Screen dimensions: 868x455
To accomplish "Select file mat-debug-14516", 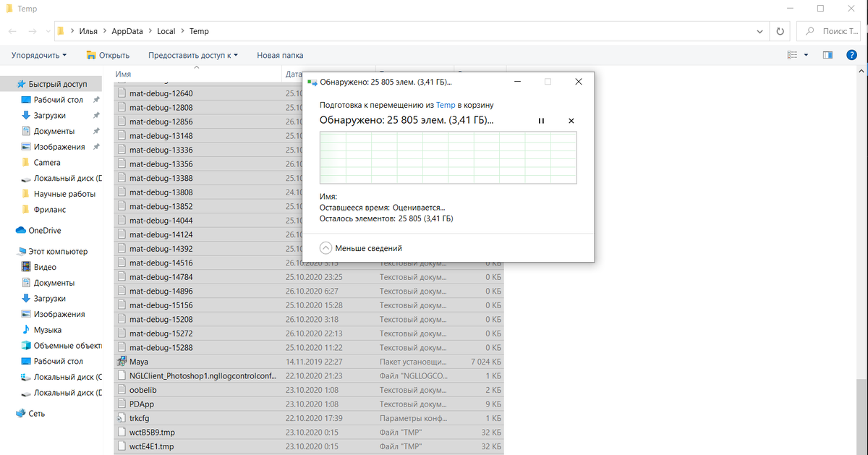I will (x=309, y=263).
